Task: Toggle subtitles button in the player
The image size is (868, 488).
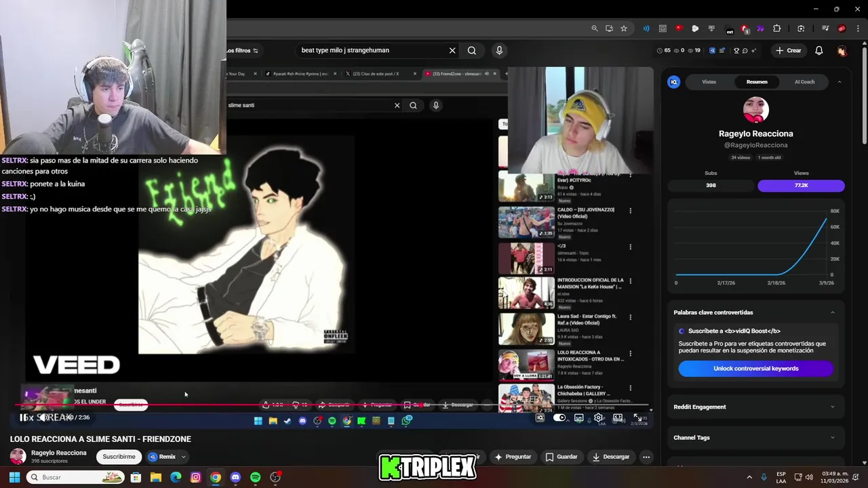Action: point(579,418)
